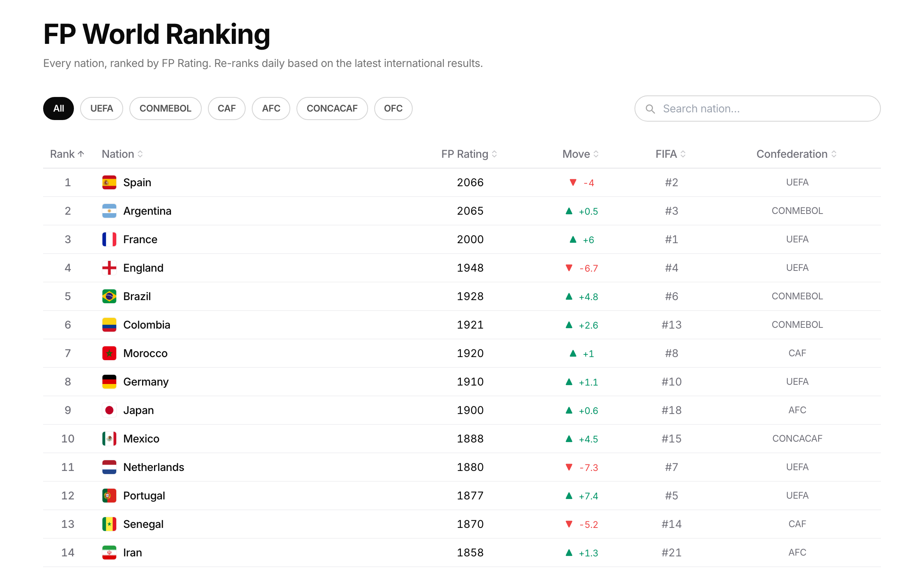
Task: Sort table by Confederation column
Action: tap(797, 154)
